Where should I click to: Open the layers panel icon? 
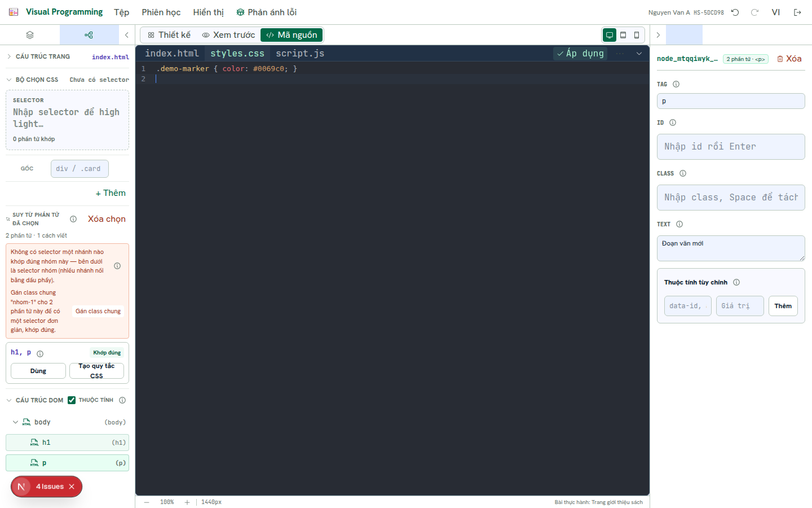30,35
